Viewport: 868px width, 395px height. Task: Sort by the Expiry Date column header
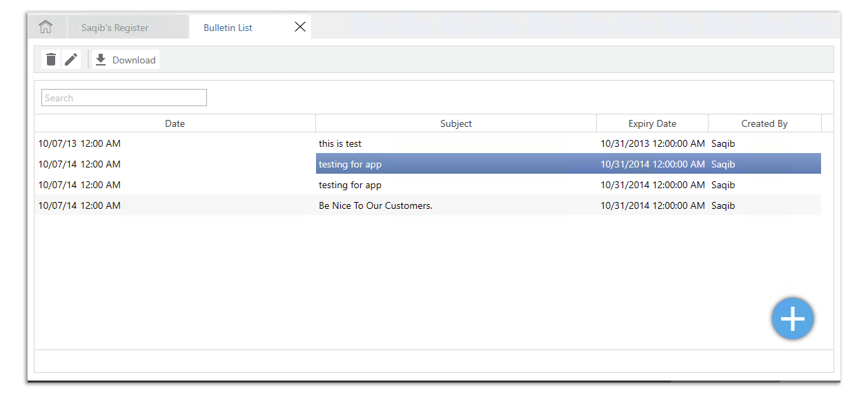coord(652,123)
